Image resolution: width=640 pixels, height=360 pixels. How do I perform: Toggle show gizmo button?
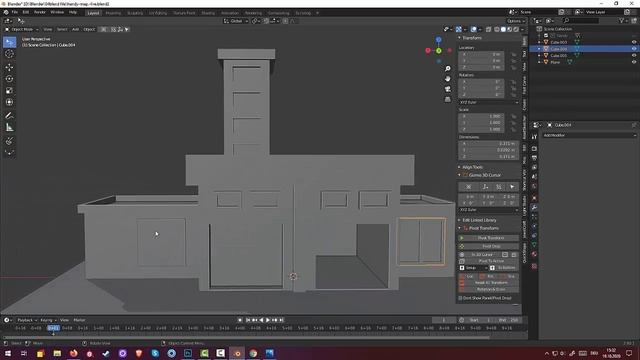click(x=459, y=29)
